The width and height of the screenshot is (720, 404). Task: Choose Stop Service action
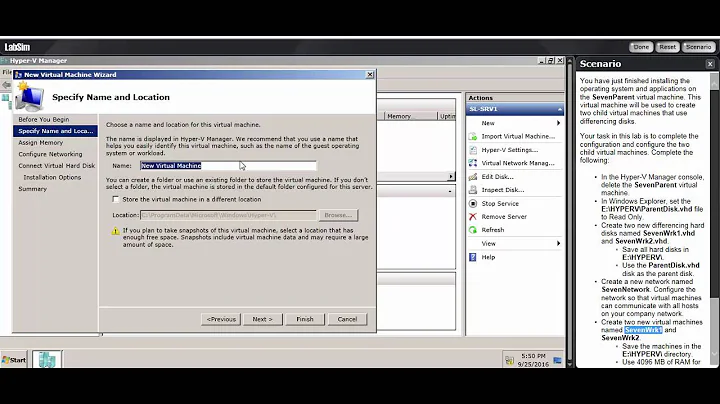point(500,203)
